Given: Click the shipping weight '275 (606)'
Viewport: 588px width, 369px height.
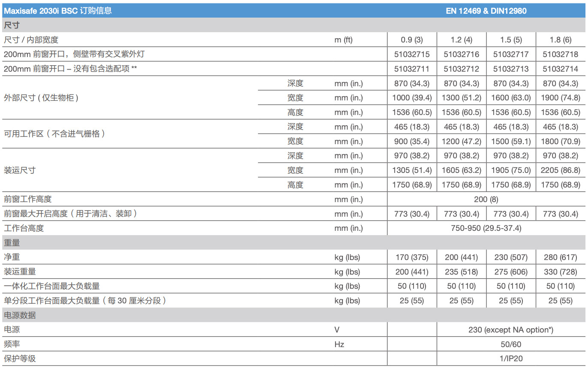Looking at the screenshot, I should tap(511, 272).
